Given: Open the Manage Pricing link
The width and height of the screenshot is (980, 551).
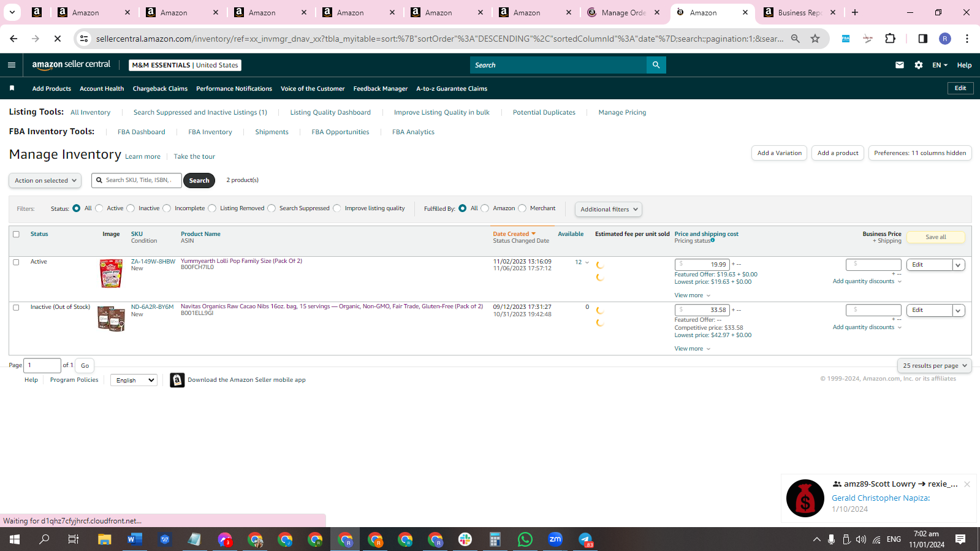Looking at the screenshot, I should click(x=622, y=112).
